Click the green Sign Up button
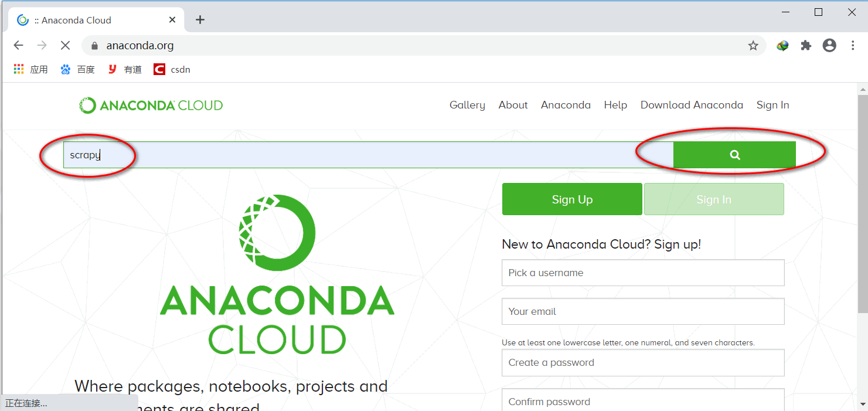 [572, 199]
